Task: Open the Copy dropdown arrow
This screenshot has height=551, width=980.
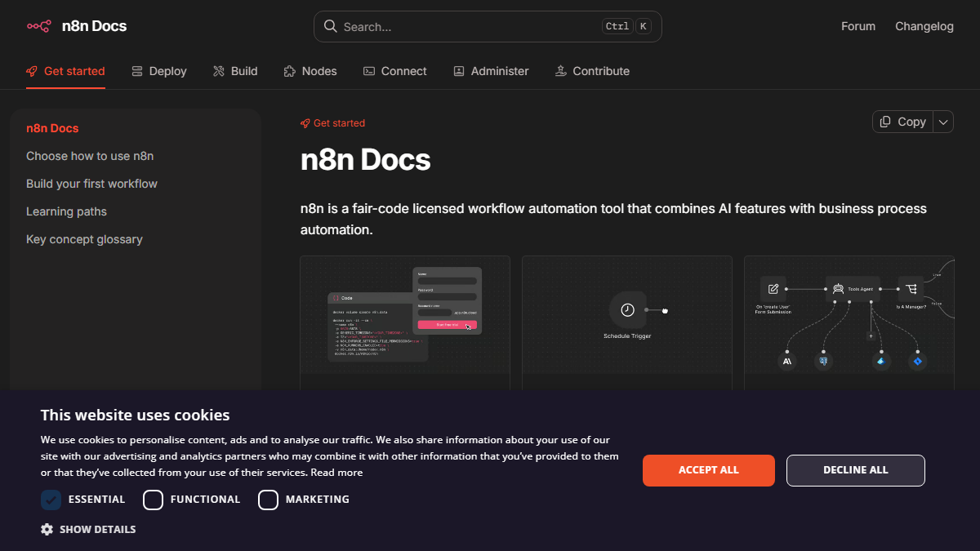Action: click(x=943, y=122)
